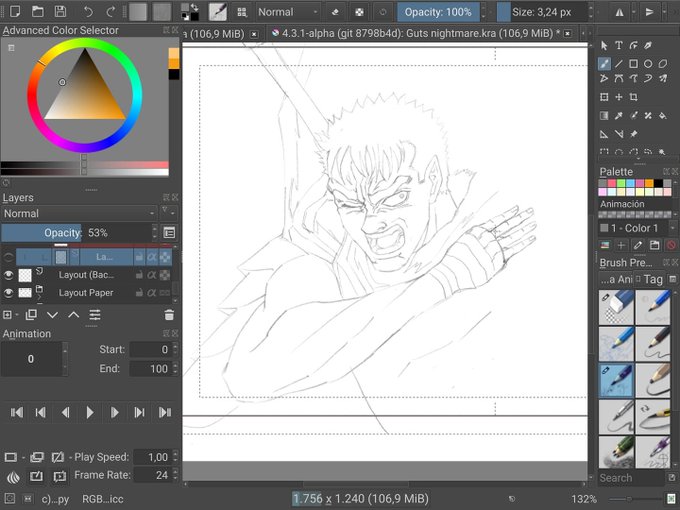This screenshot has height=510, width=680.
Task: Open the layer filter funnel dropdown
Action: point(168,212)
